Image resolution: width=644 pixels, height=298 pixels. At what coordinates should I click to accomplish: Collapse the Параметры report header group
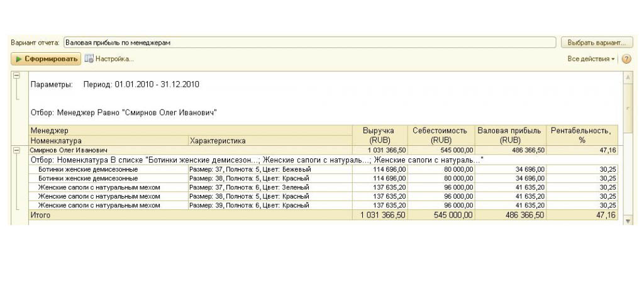(x=16, y=75)
